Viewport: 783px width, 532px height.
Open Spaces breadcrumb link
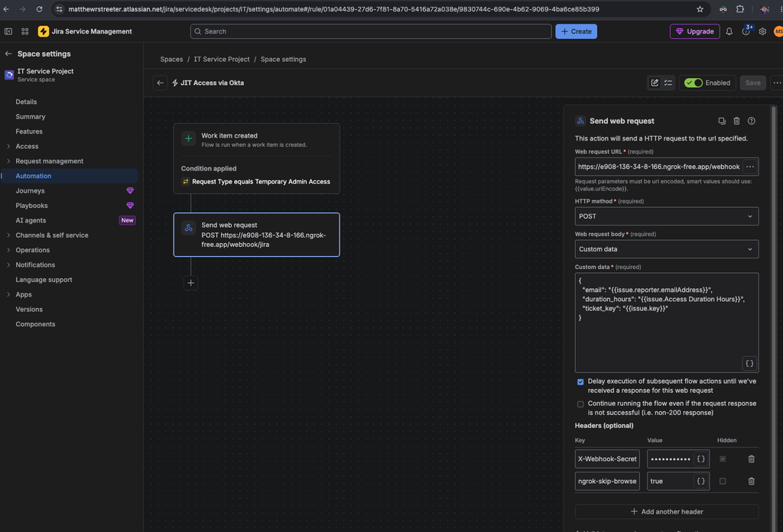tap(171, 60)
